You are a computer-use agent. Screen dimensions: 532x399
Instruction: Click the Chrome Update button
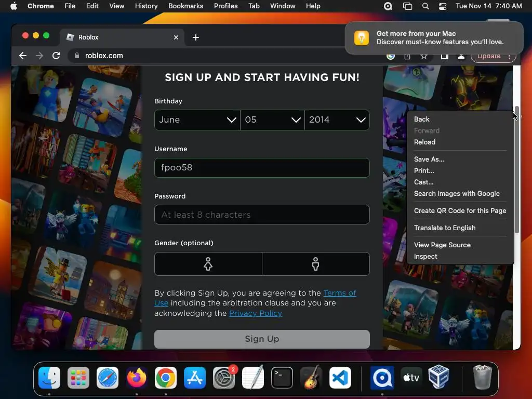pyautogui.click(x=488, y=56)
